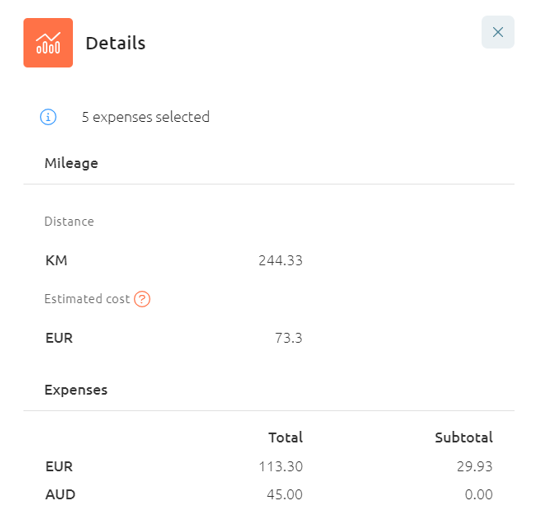
Task: Click the blue info circle icon
Action: [x=48, y=117]
